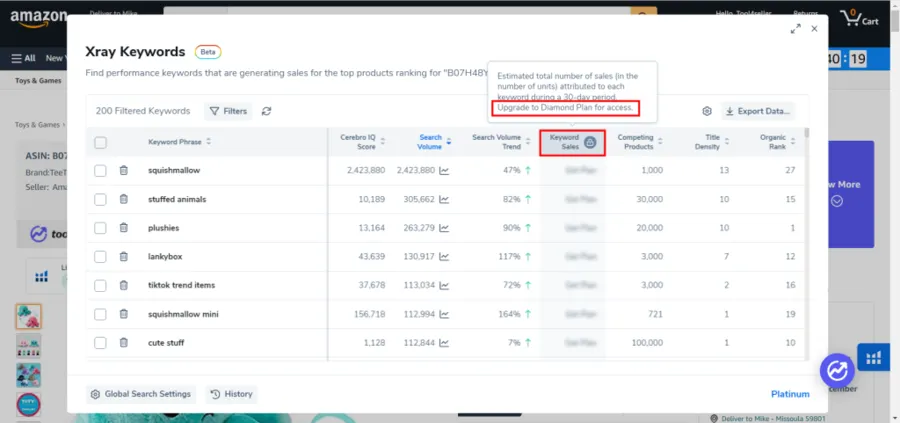Open the Export Data menu
900x423 pixels.
758,111
